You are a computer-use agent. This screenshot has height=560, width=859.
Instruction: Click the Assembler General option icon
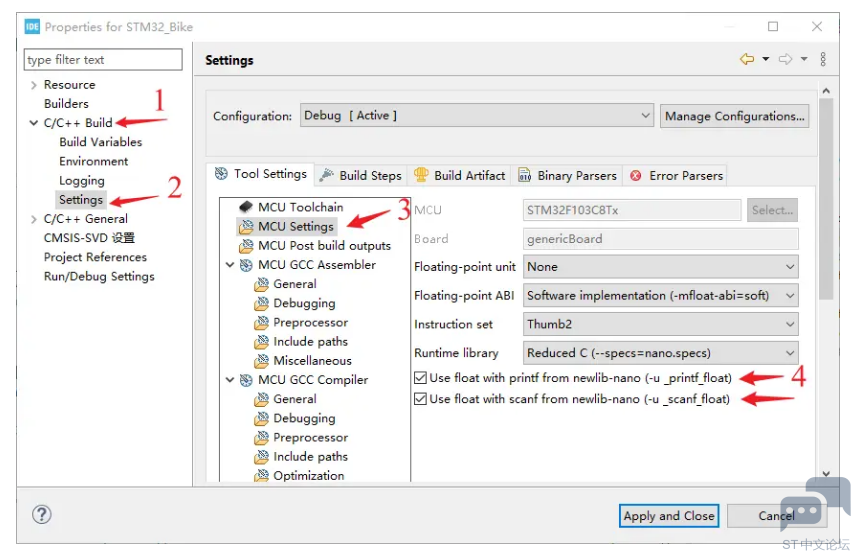tap(262, 284)
